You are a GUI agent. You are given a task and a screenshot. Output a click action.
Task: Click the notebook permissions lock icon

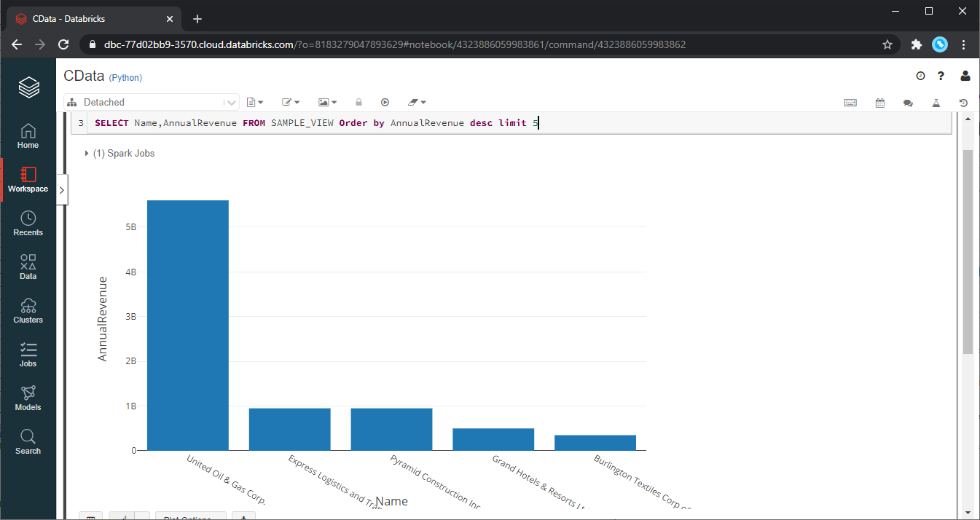pos(358,103)
